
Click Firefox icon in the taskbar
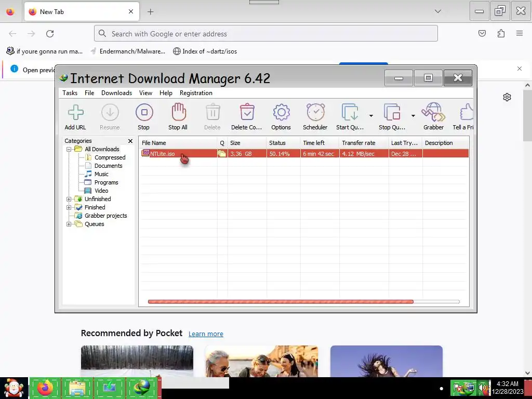point(45,388)
